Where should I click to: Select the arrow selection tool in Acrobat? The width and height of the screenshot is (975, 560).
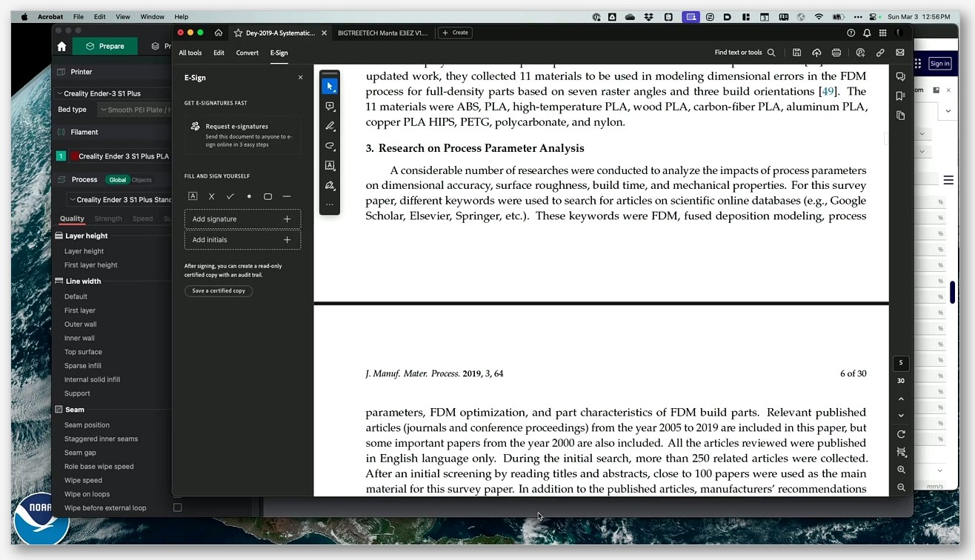pos(330,86)
